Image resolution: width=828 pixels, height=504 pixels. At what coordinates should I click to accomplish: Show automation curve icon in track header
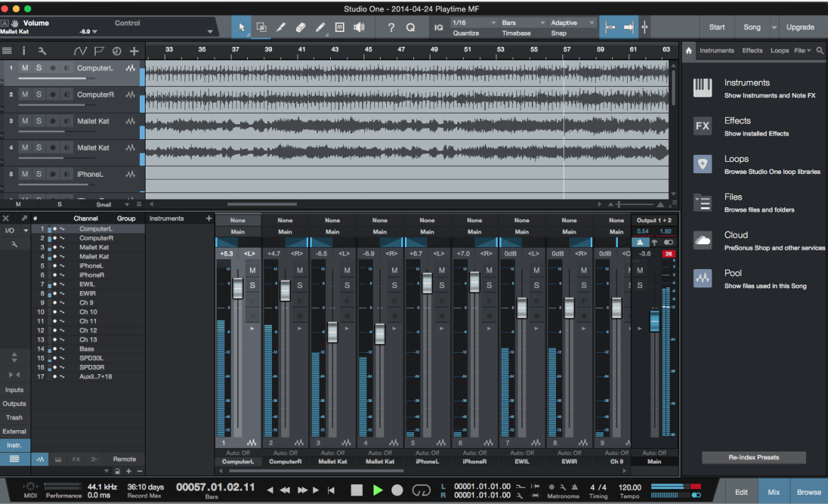[x=80, y=51]
